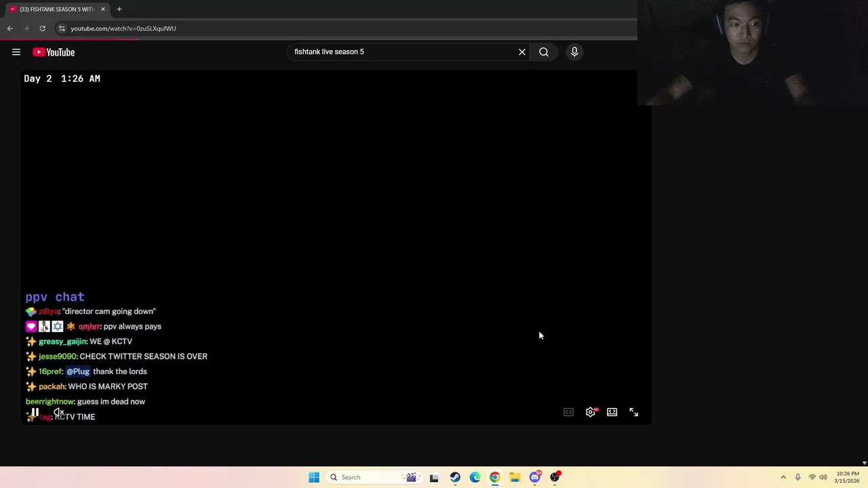
Task: Open the Windows Start menu
Action: click(x=314, y=477)
